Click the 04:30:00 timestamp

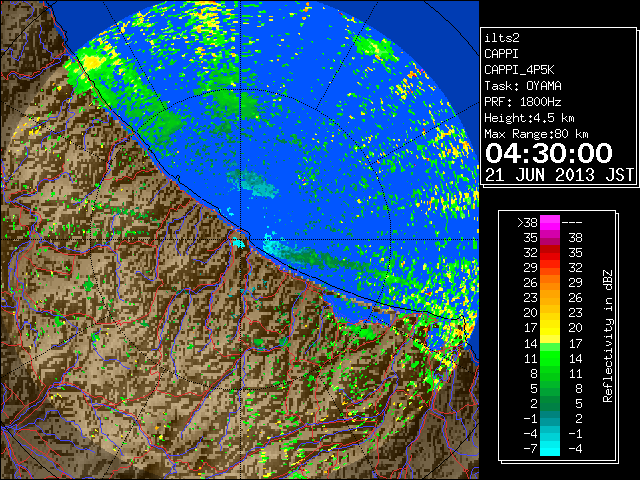click(x=549, y=153)
